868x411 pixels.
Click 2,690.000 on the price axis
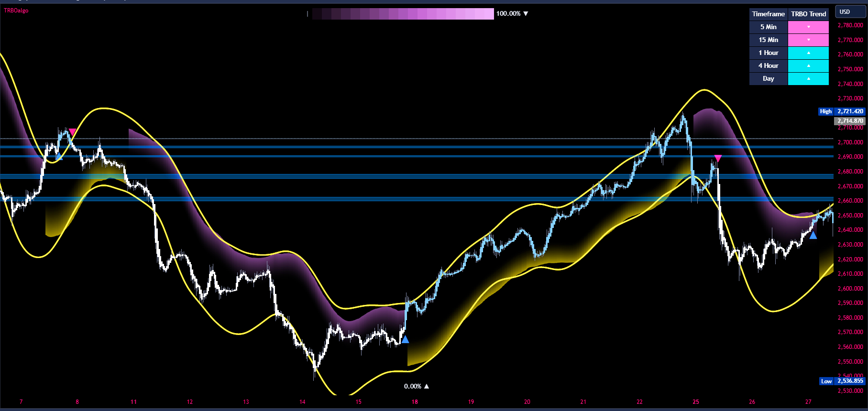click(x=850, y=157)
